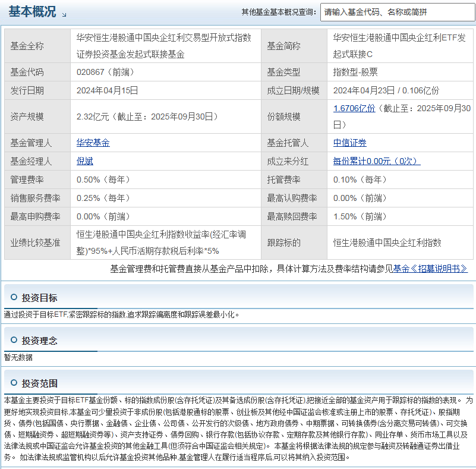
Task: Open the 中信证券 custodian link
Action: [349, 143]
